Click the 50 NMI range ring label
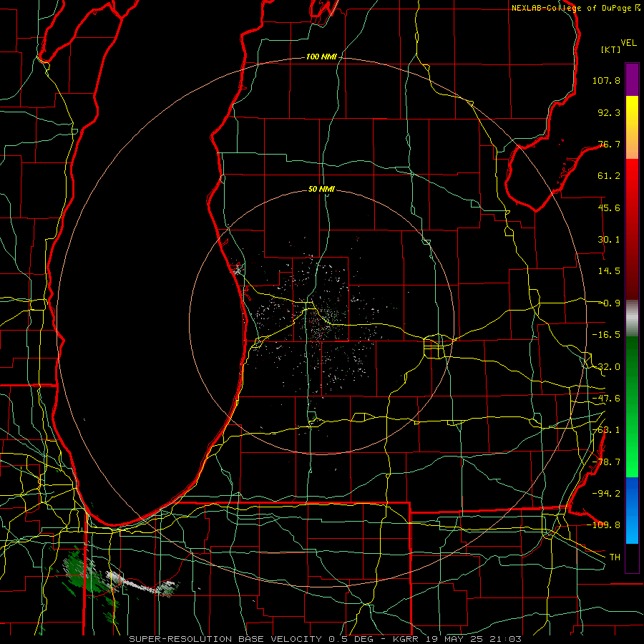The width and height of the screenshot is (644, 644). (x=321, y=189)
